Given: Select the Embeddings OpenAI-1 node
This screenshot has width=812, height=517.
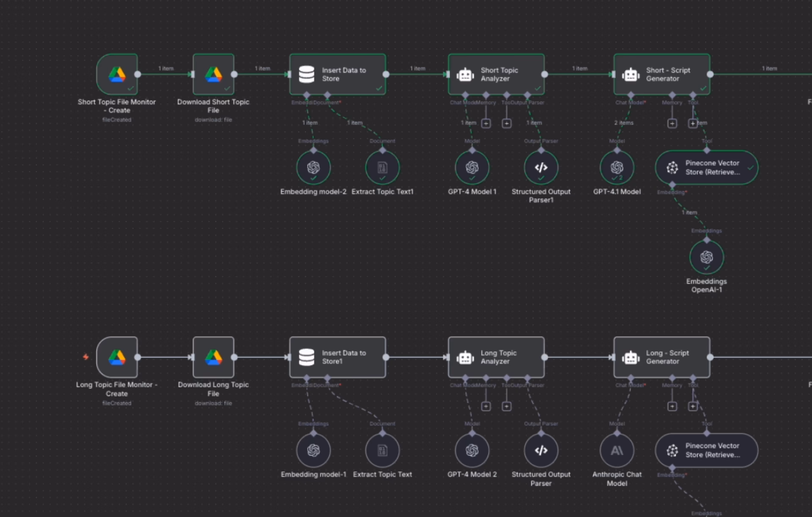Looking at the screenshot, I should click(707, 257).
